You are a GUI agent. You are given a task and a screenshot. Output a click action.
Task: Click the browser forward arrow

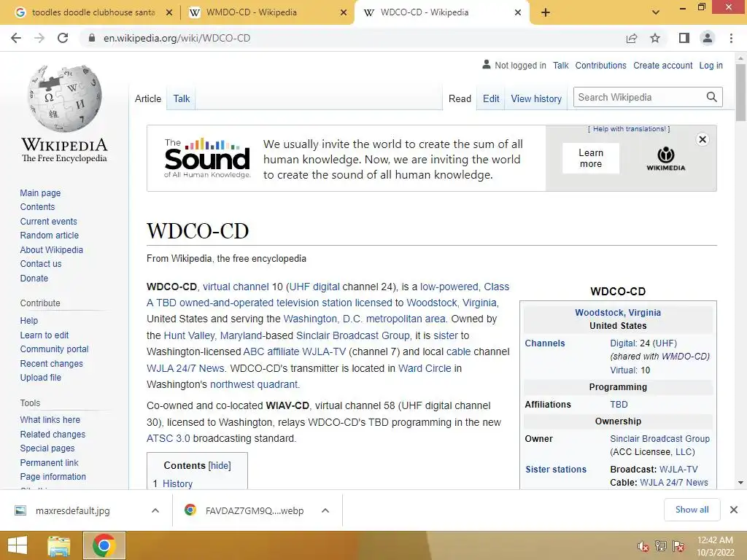click(39, 38)
